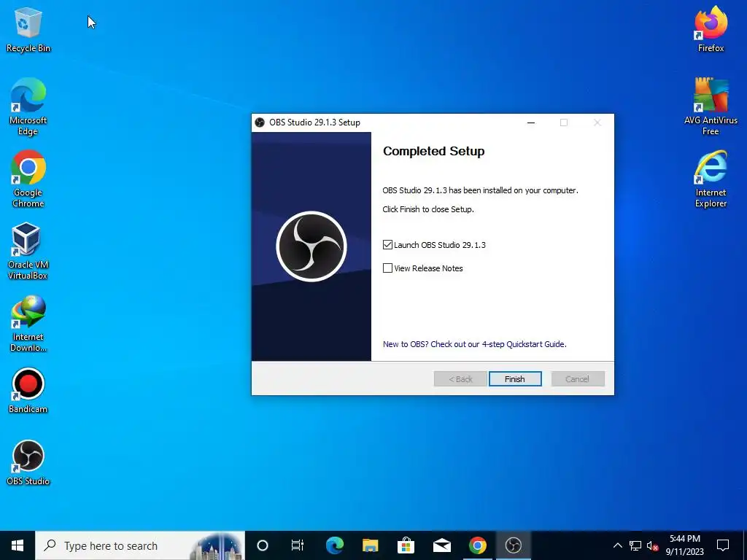The height and width of the screenshot is (560, 747).
Task: Select the Internet Explorer desktop shortcut
Action: (711, 179)
